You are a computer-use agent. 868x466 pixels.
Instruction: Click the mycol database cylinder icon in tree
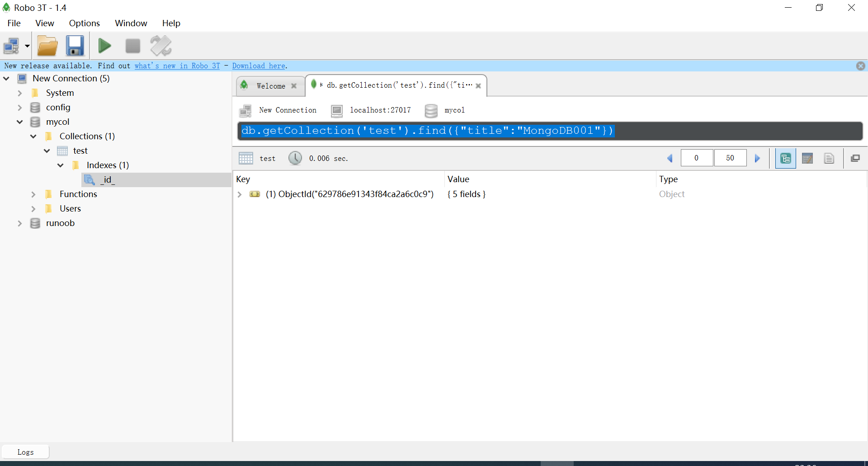pos(35,122)
